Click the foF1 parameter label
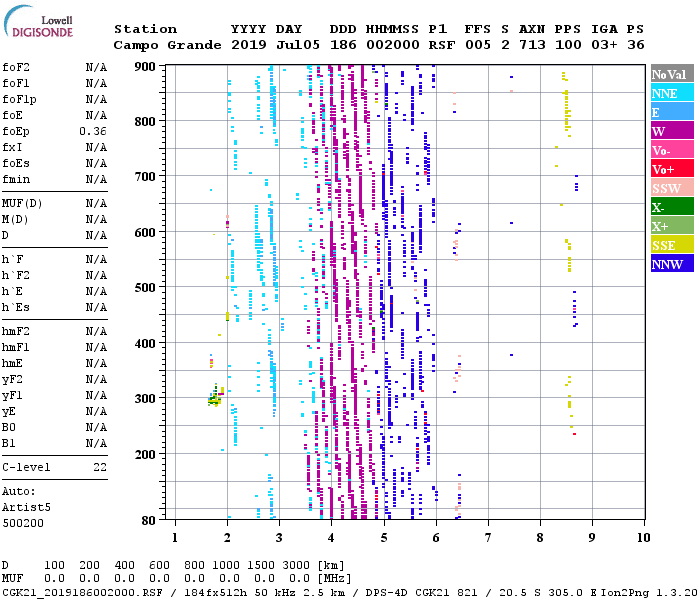 click(x=16, y=83)
